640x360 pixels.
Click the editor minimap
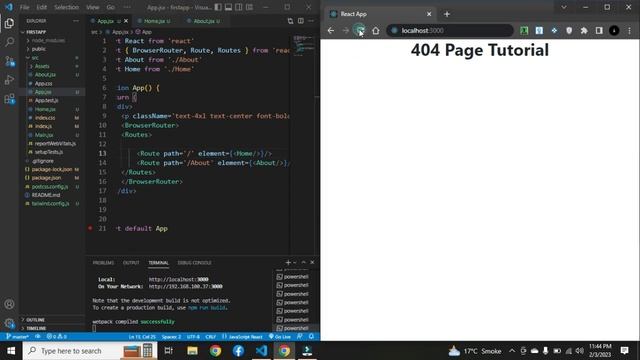(x=304, y=45)
